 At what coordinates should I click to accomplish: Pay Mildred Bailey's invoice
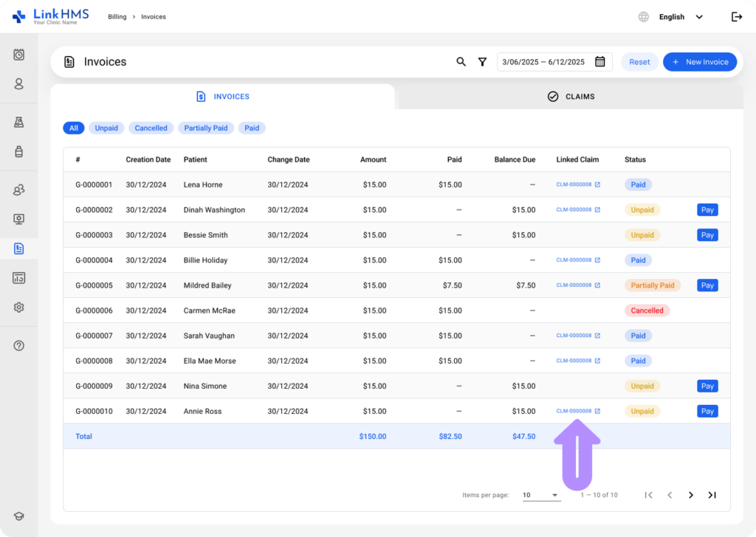coord(707,285)
